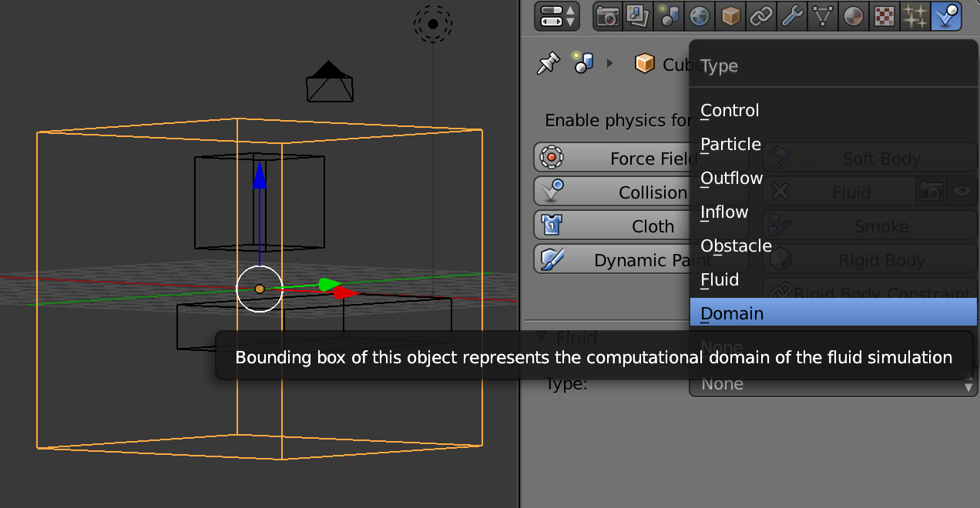Viewport: 980px width, 508px height.
Task: Collapse the Fluid panel disclosure triangle
Action: (542, 336)
